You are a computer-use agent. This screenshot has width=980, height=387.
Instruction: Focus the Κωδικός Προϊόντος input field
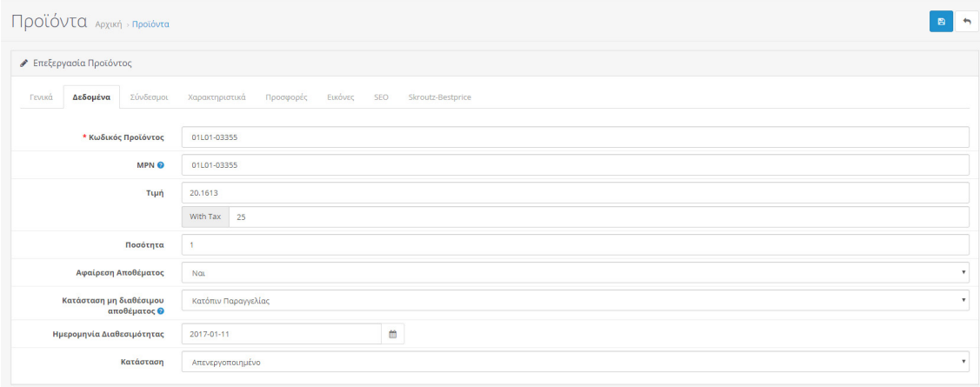coord(575,137)
